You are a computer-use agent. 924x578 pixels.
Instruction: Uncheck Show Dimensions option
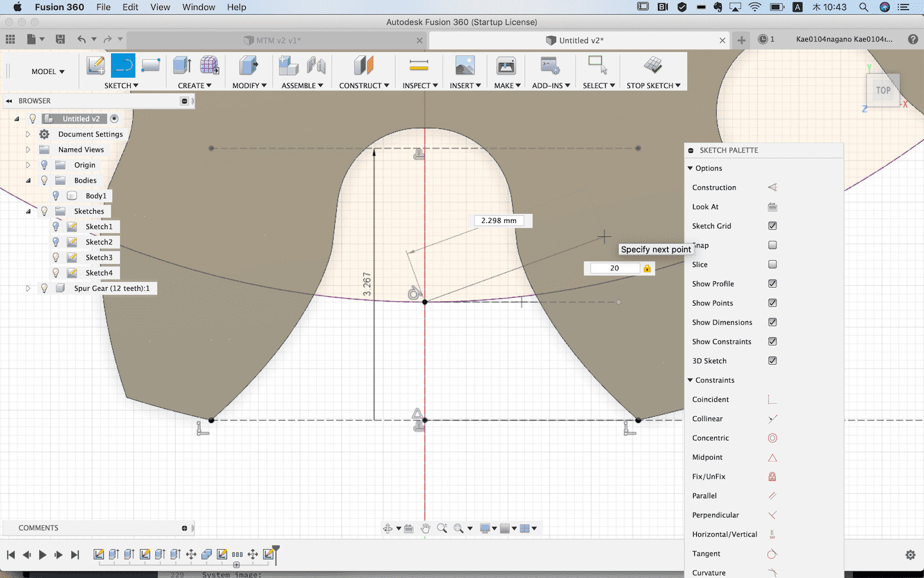pyautogui.click(x=773, y=322)
